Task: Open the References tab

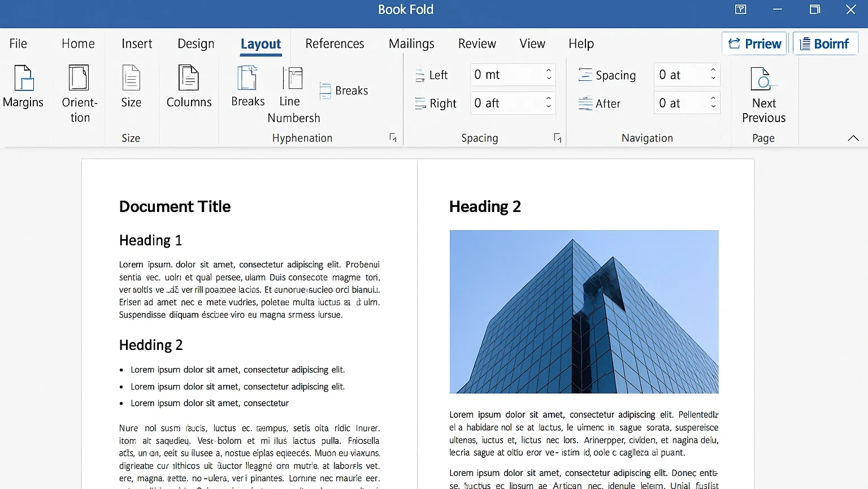Action: 335,44
